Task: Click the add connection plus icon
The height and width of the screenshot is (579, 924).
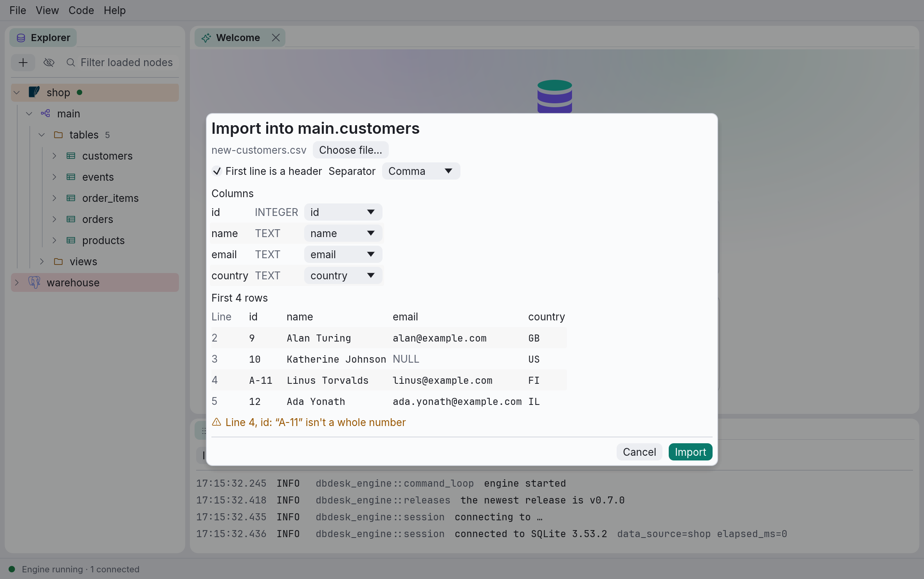Action: [x=23, y=63]
